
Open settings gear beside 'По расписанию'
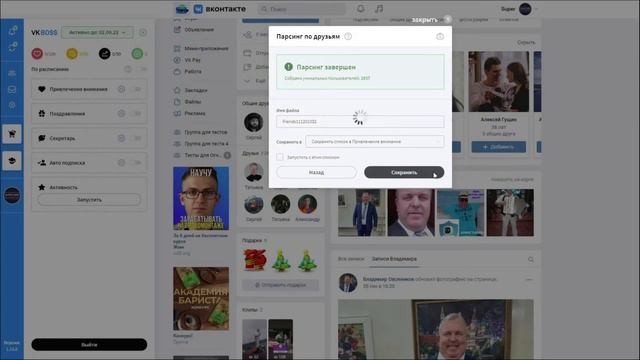[x=128, y=69]
